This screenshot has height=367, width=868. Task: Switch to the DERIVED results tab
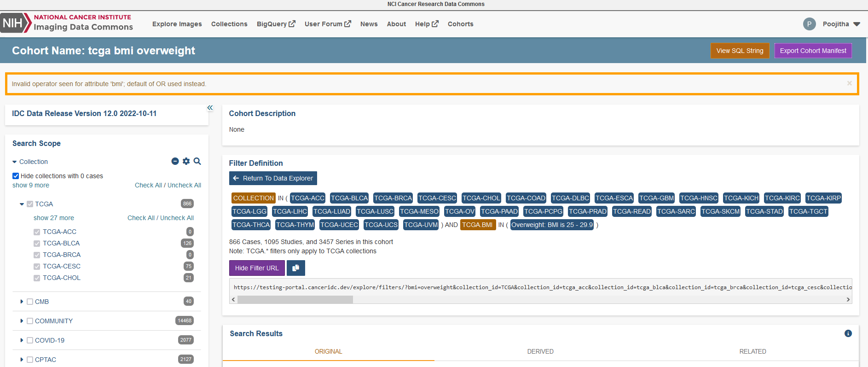pyautogui.click(x=540, y=351)
